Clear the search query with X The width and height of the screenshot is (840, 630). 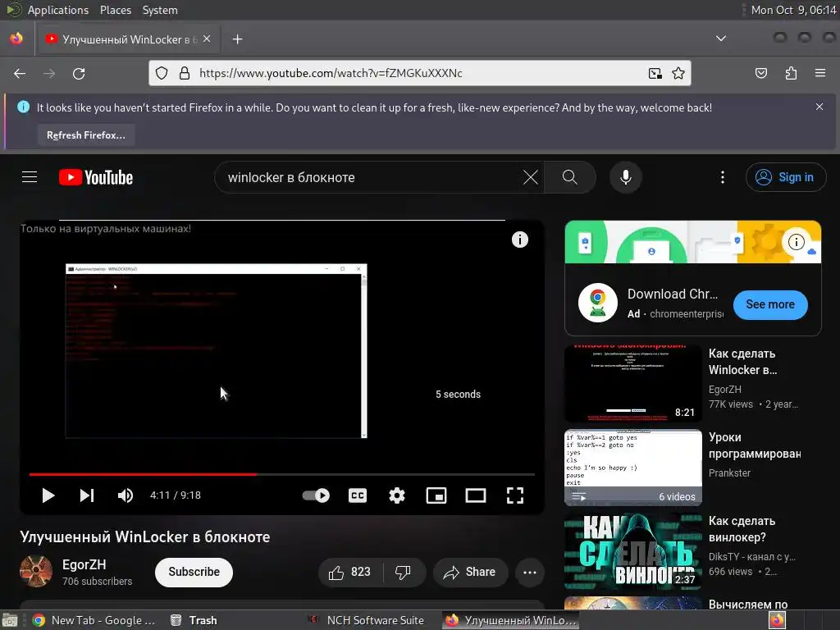[531, 177]
